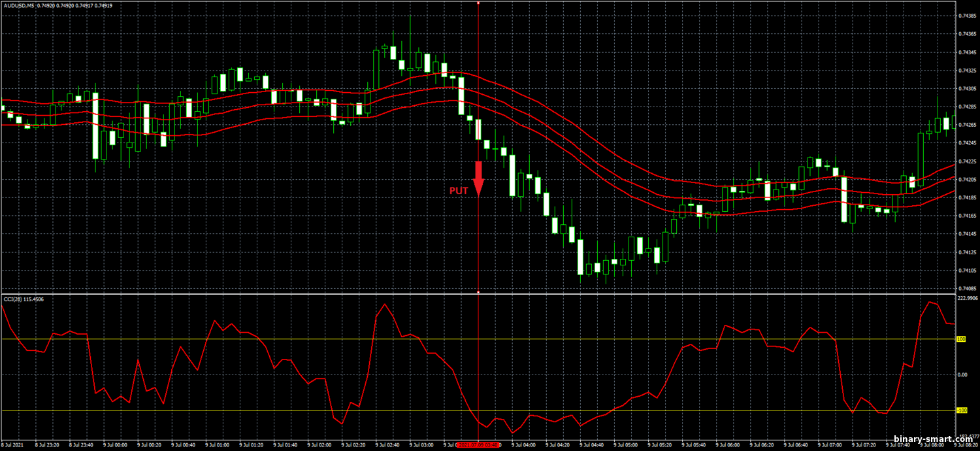This screenshot has width=980, height=451.
Task: Click the red highlighted date label on time axis
Action: pyautogui.click(x=478, y=444)
